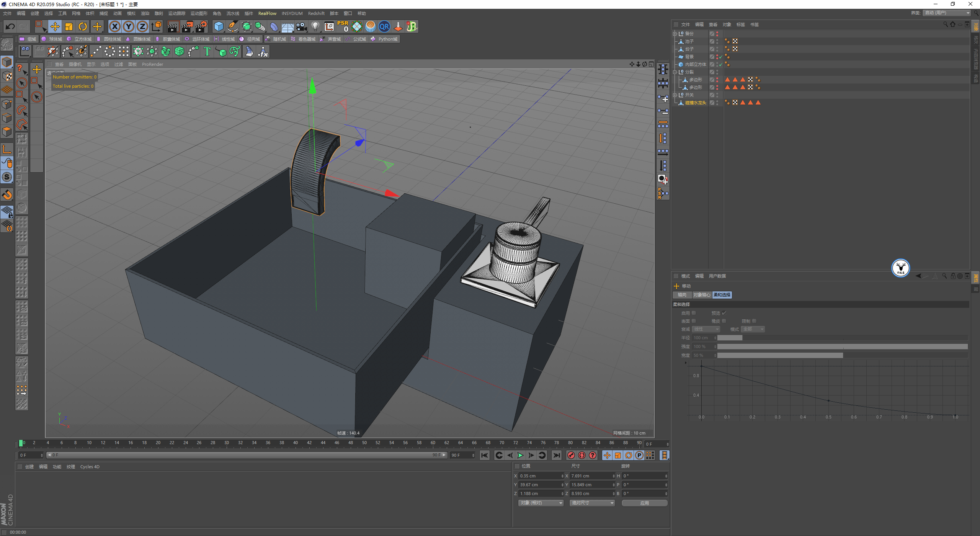The image size is (980, 536).
Task: Click the PSR reset icon
Action: pos(343,26)
